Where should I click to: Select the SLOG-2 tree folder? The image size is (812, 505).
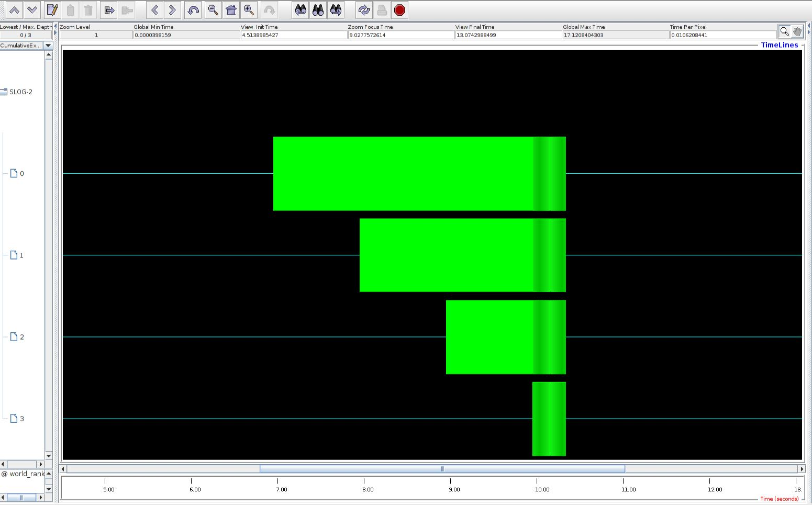20,92
